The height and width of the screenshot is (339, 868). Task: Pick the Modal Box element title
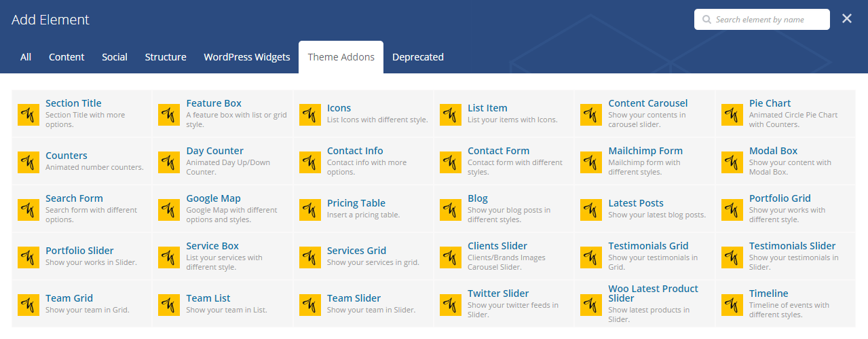point(773,151)
